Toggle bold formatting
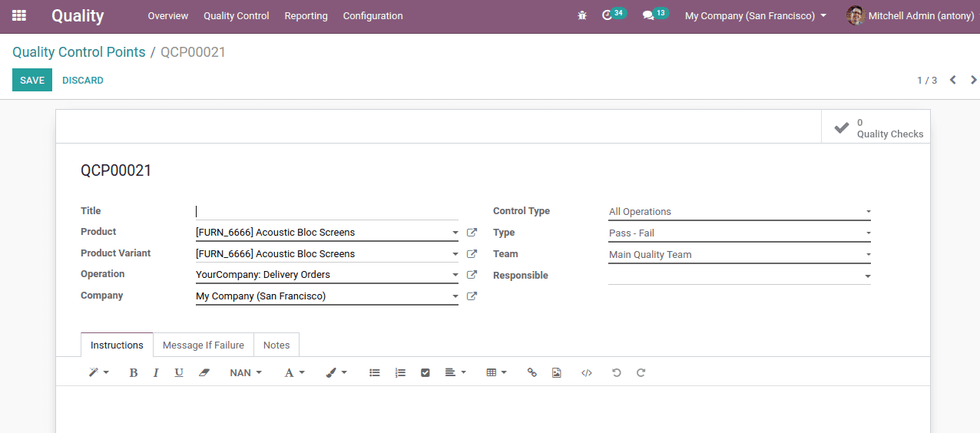Viewport: 980px width, 433px height. coord(133,372)
